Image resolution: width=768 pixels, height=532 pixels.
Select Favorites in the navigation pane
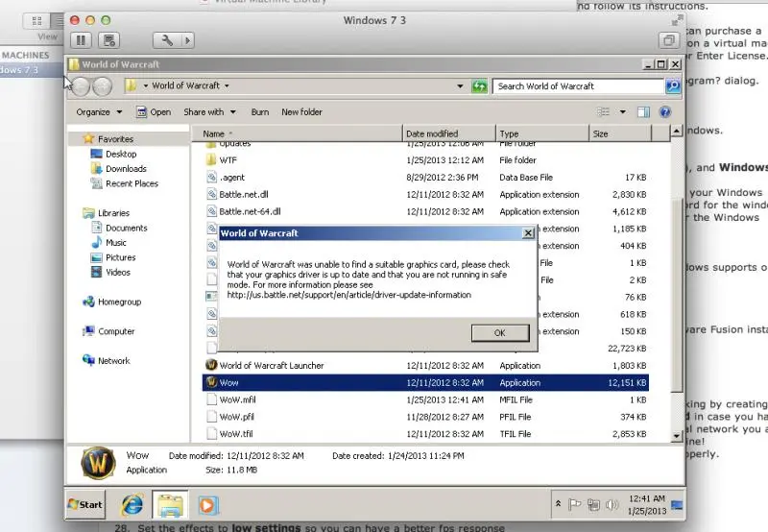115,139
